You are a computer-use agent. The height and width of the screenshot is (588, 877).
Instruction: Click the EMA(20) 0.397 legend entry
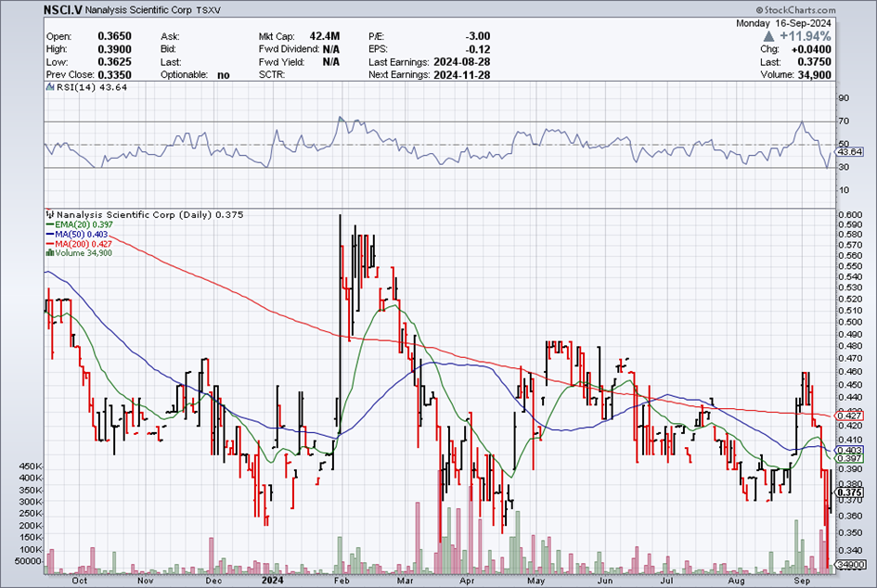(x=84, y=224)
